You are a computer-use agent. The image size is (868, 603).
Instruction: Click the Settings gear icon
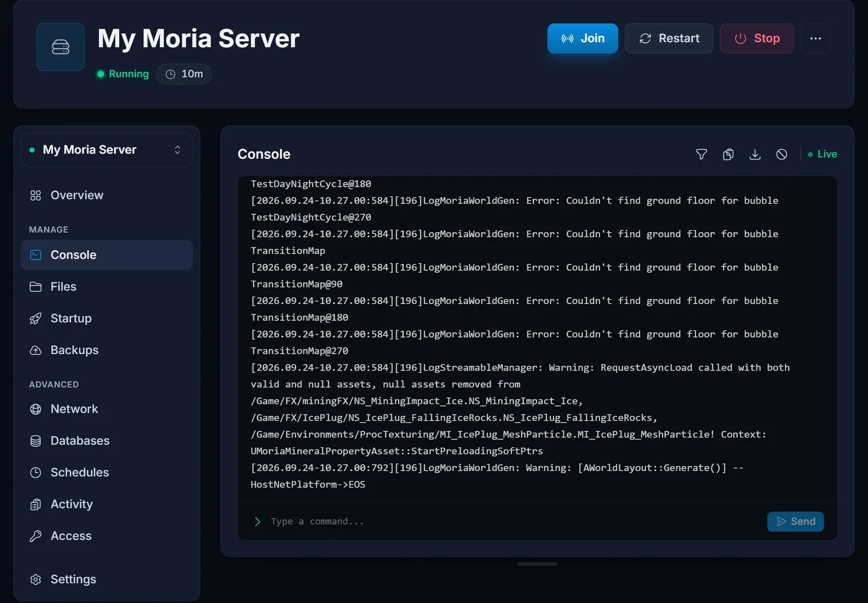pyautogui.click(x=36, y=580)
